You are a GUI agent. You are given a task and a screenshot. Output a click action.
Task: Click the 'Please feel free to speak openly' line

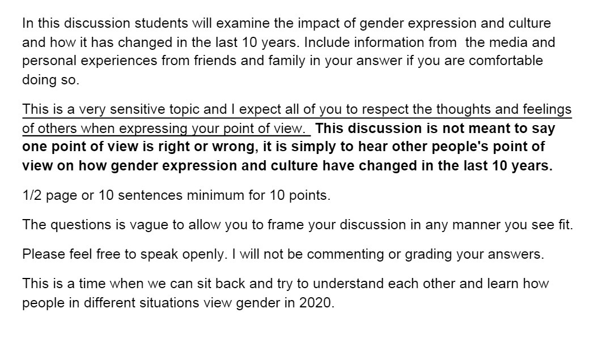point(283,254)
